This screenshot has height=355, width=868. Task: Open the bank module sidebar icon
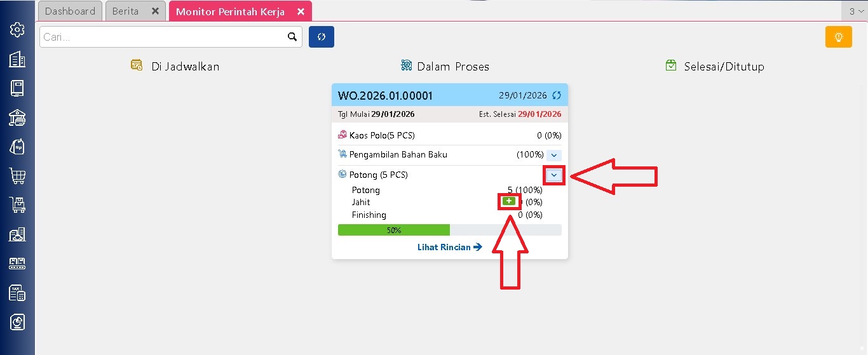tap(17, 117)
